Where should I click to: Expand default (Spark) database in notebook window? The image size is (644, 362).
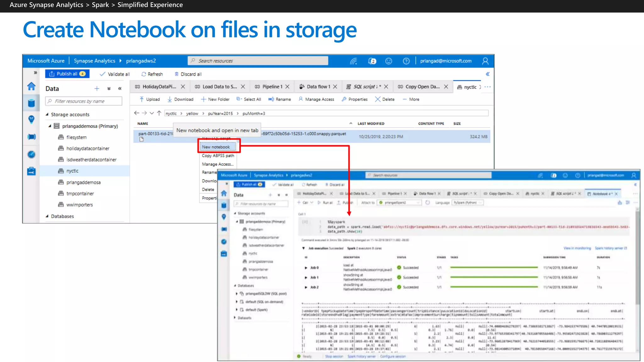[237, 310]
